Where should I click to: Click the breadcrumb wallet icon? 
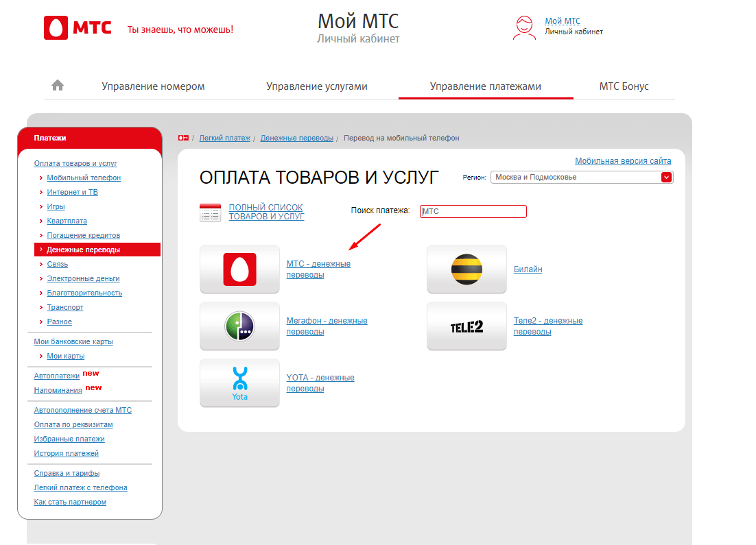tap(183, 138)
